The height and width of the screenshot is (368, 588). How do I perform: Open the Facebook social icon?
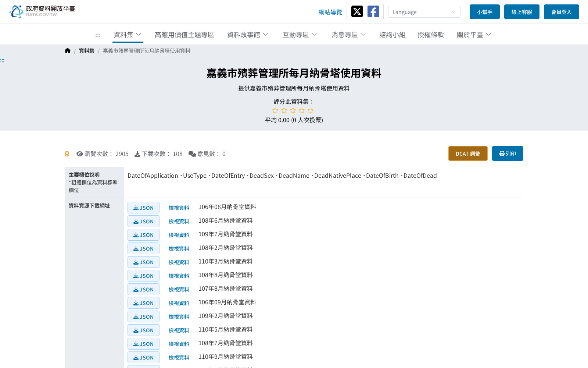pos(373,11)
